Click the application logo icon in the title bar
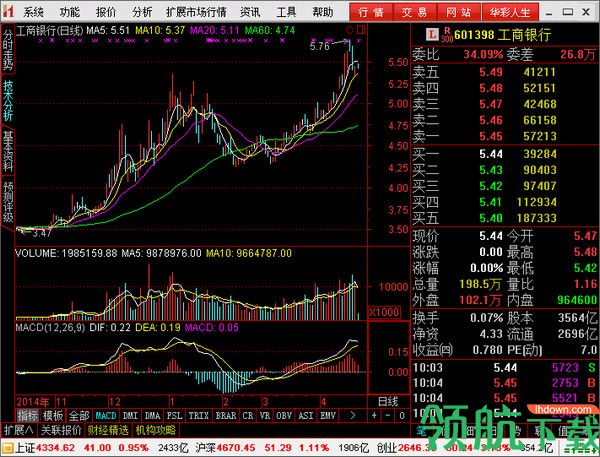The image size is (600, 457). 8,12
